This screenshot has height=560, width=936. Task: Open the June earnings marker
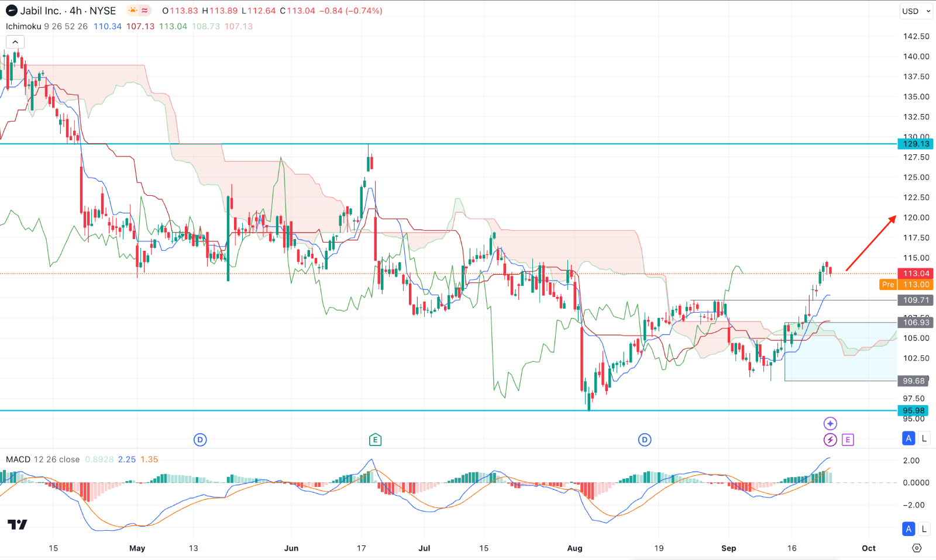(x=376, y=440)
